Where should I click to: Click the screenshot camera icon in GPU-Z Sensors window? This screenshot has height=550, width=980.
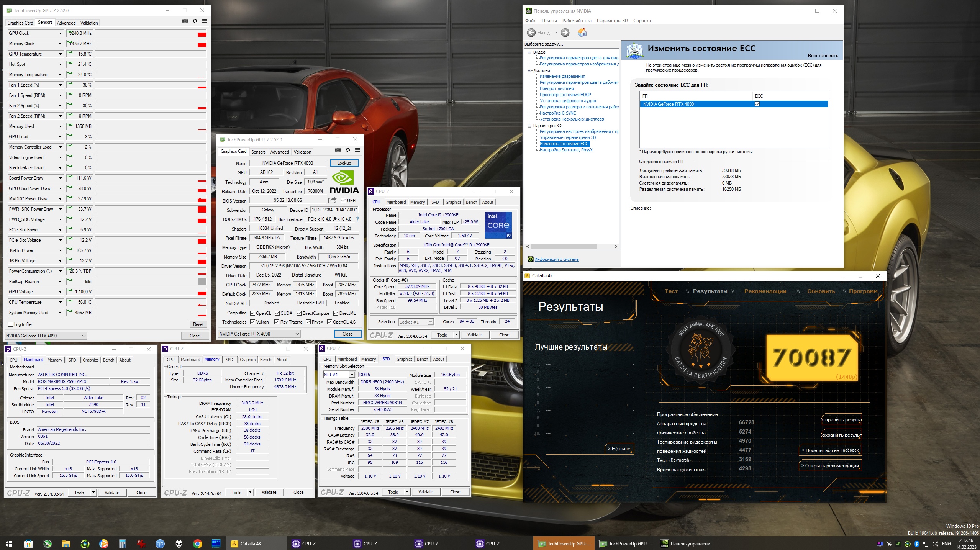pos(185,21)
